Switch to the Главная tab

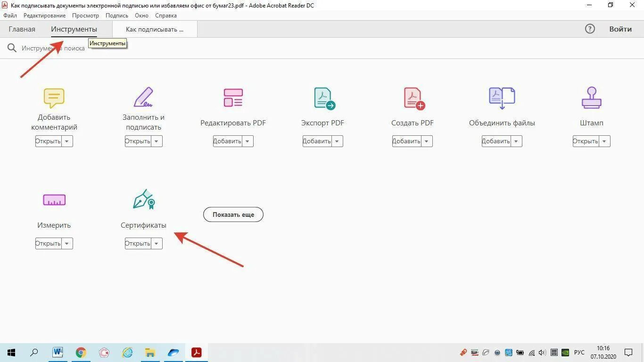[x=22, y=29]
